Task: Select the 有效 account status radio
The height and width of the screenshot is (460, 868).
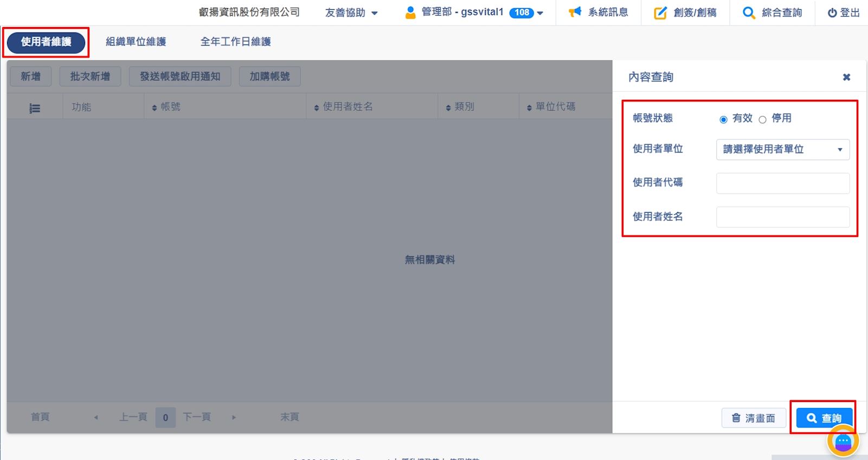Action: [x=723, y=119]
